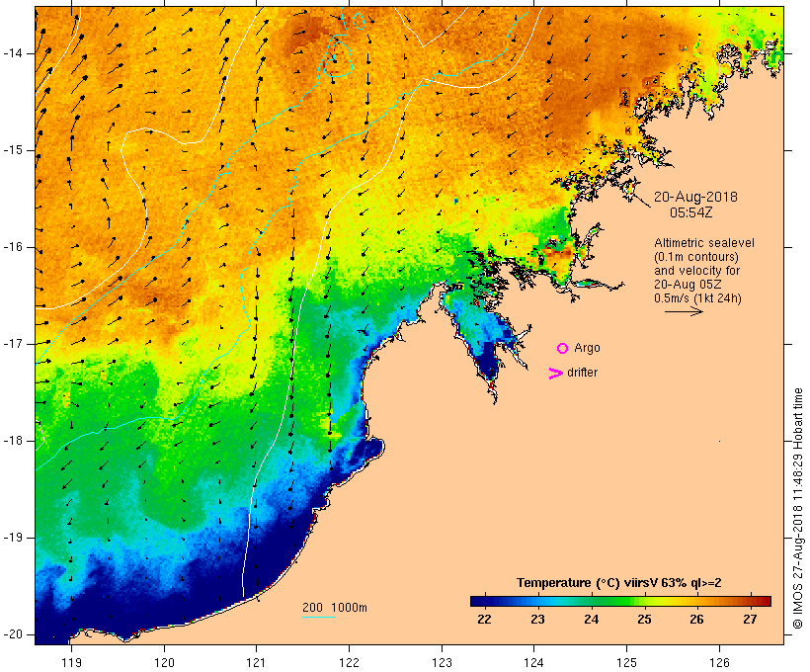Click the longitude label 125
The image size is (810, 672).
pos(627,662)
